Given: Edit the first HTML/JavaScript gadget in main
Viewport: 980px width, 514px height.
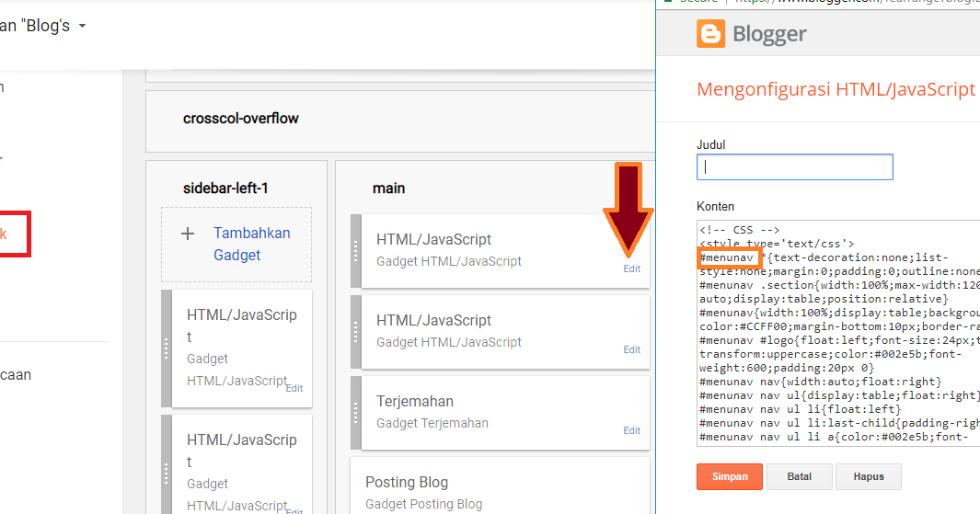Looking at the screenshot, I should pyautogui.click(x=631, y=268).
